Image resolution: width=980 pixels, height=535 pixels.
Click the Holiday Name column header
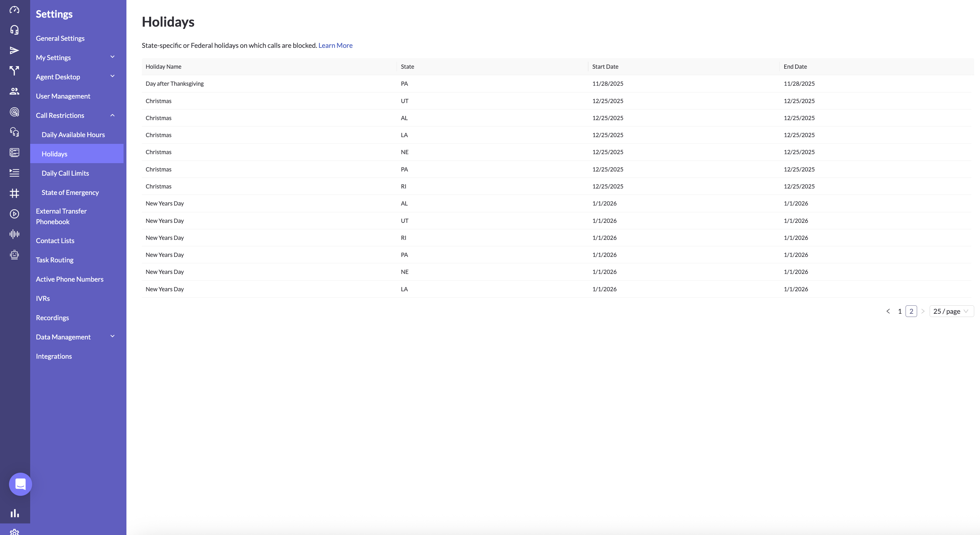click(x=164, y=67)
